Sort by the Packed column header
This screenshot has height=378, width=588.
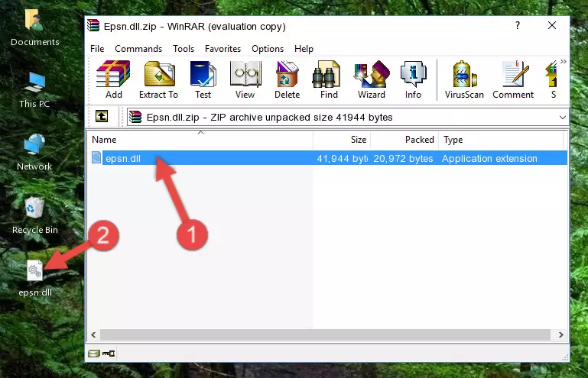(404, 140)
